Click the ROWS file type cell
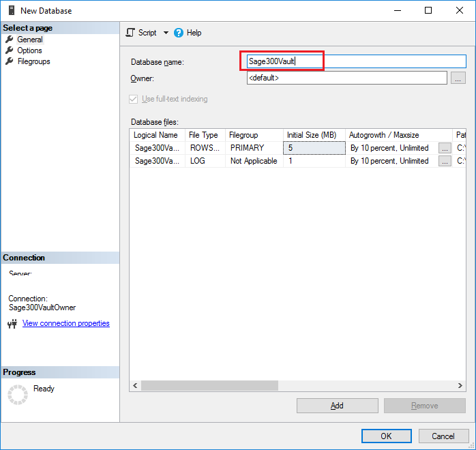The height and width of the screenshot is (450, 476). click(205, 148)
